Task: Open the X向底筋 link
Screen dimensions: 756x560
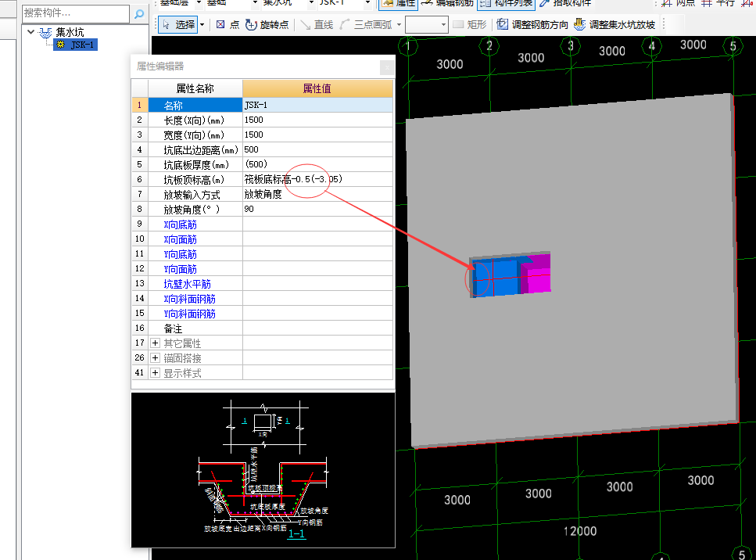Action: pyautogui.click(x=181, y=224)
